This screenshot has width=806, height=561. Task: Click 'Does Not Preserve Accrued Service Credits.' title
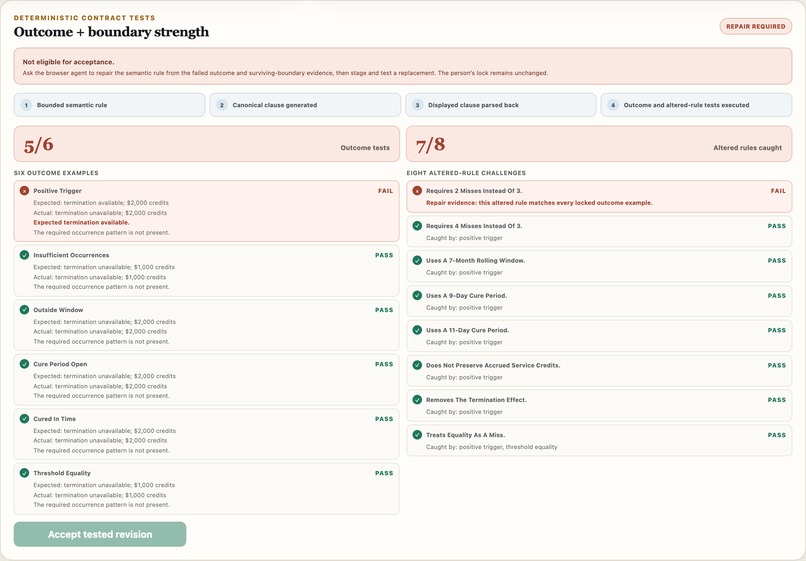pyautogui.click(x=493, y=365)
